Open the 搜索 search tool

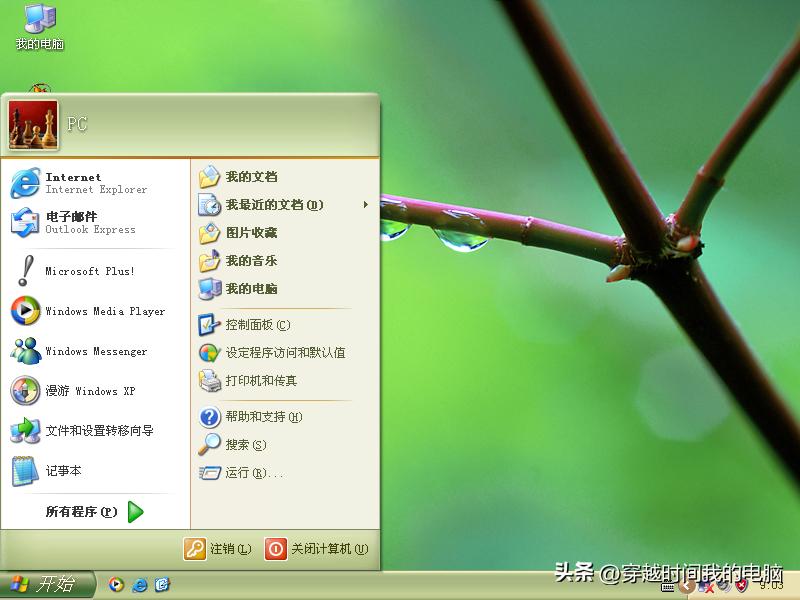click(x=237, y=444)
